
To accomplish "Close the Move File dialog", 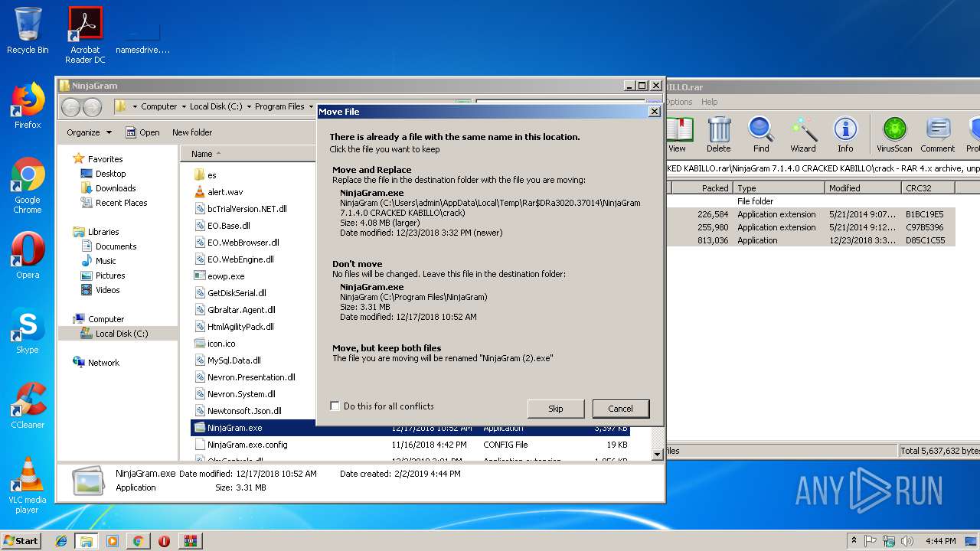I will pyautogui.click(x=654, y=112).
